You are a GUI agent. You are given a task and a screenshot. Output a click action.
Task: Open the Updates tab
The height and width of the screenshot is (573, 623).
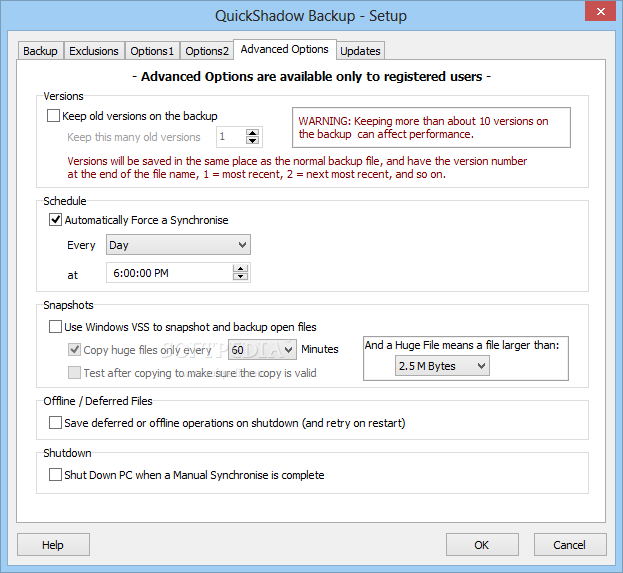tap(360, 51)
